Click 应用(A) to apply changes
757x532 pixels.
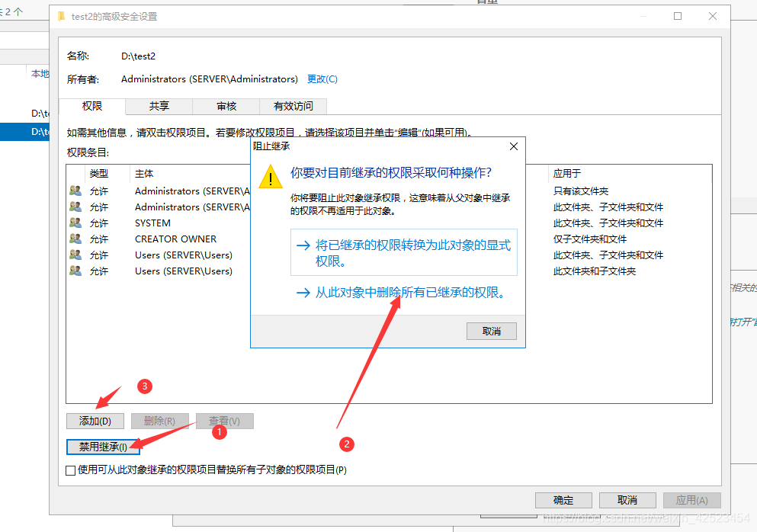(691, 500)
